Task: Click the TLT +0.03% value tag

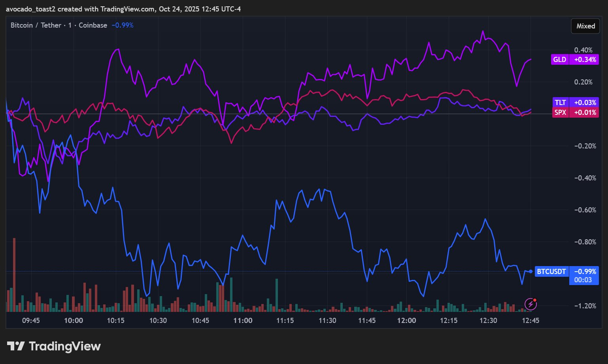Action: coord(585,102)
